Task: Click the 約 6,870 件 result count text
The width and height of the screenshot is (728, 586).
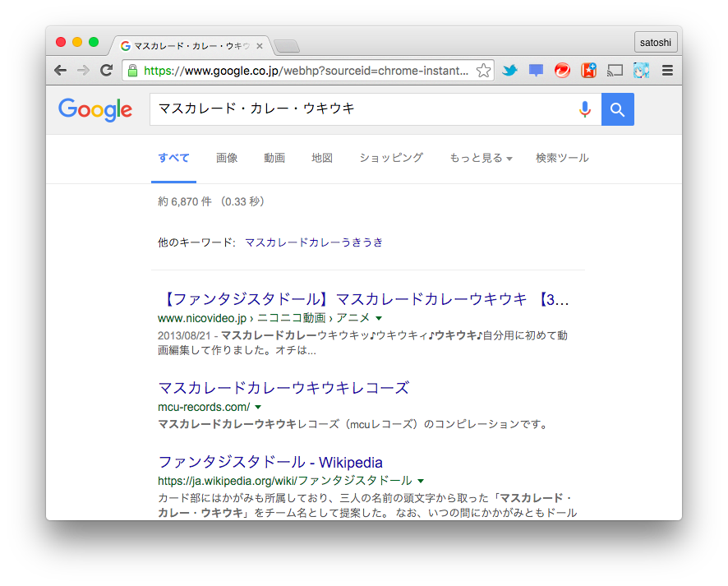Action: point(185,201)
